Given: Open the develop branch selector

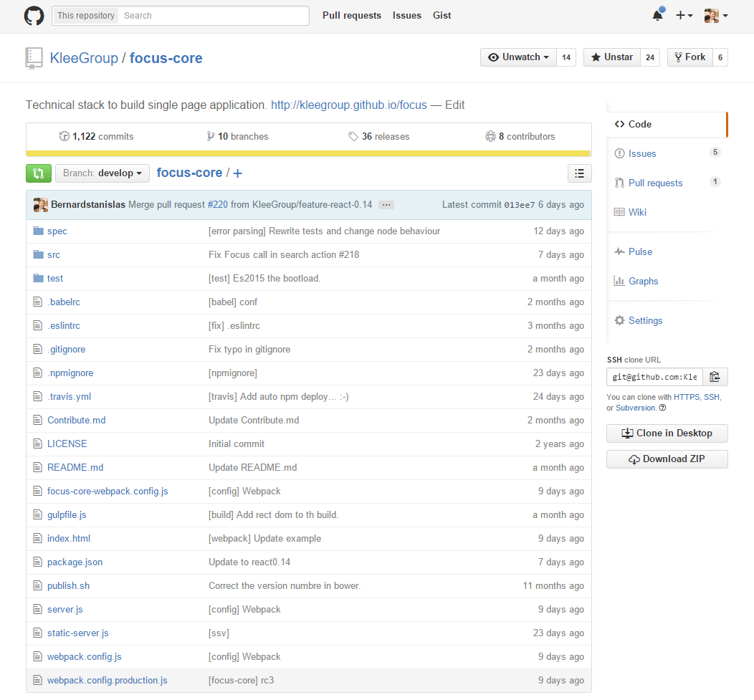Looking at the screenshot, I should point(102,173).
